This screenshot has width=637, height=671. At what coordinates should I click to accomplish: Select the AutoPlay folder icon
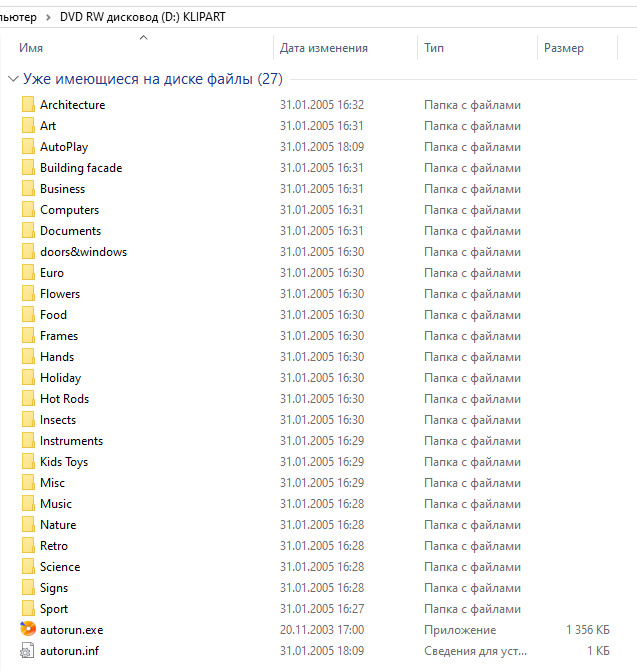[x=28, y=146]
